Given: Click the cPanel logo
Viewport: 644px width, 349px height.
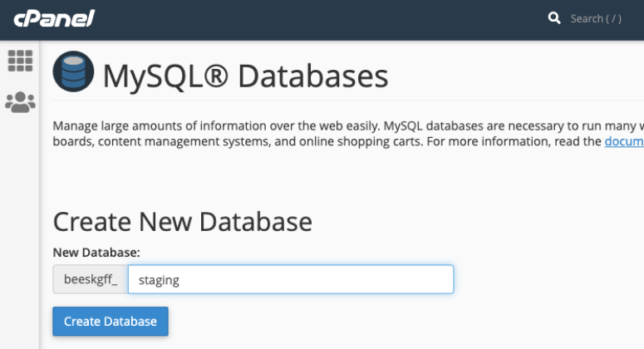Looking at the screenshot, I should coord(54,18).
